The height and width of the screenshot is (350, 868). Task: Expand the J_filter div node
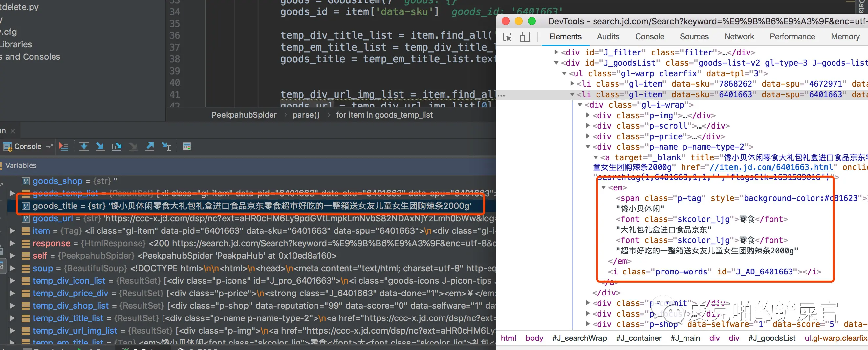click(556, 52)
